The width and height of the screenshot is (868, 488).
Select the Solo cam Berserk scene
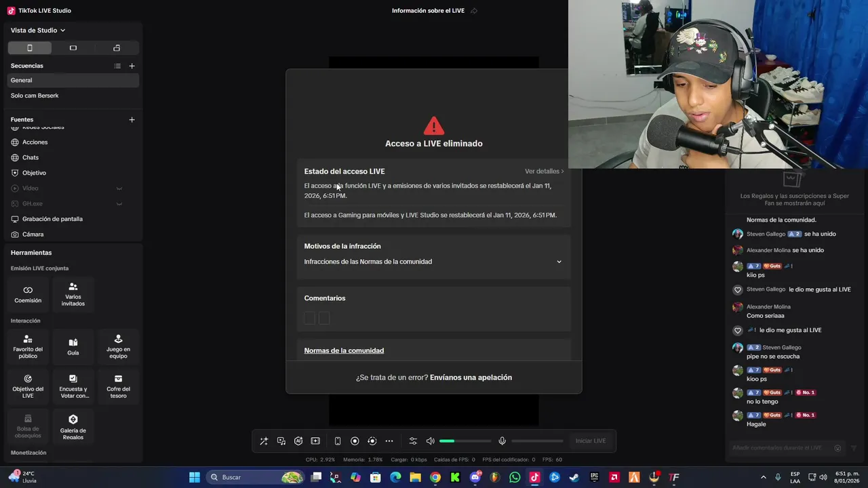coord(73,96)
